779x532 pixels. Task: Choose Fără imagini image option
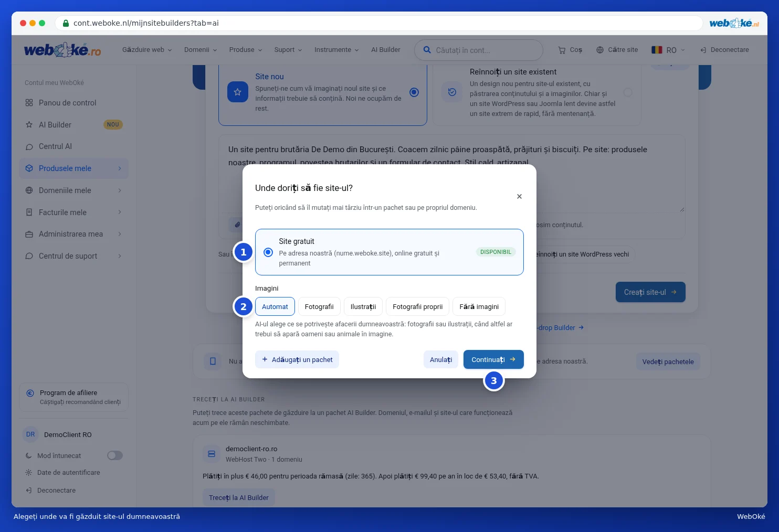[x=479, y=306]
